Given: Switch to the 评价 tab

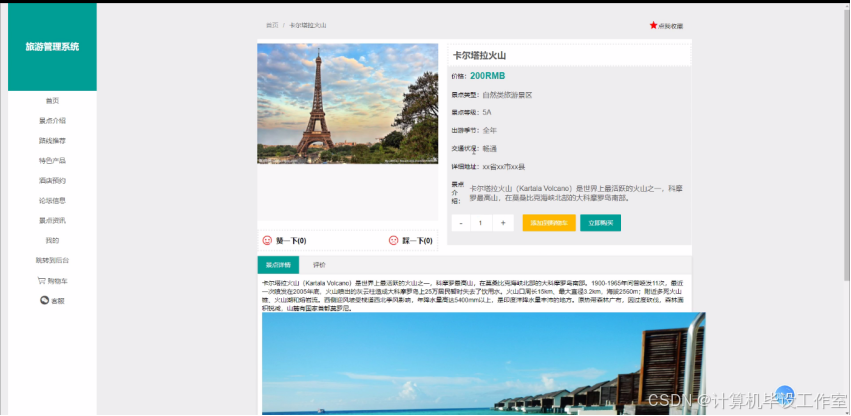Looking at the screenshot, I should click(x=319, y=265).
